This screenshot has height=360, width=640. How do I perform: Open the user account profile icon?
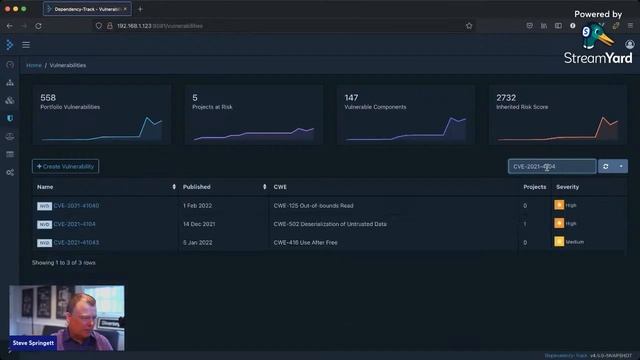(629, 44)
